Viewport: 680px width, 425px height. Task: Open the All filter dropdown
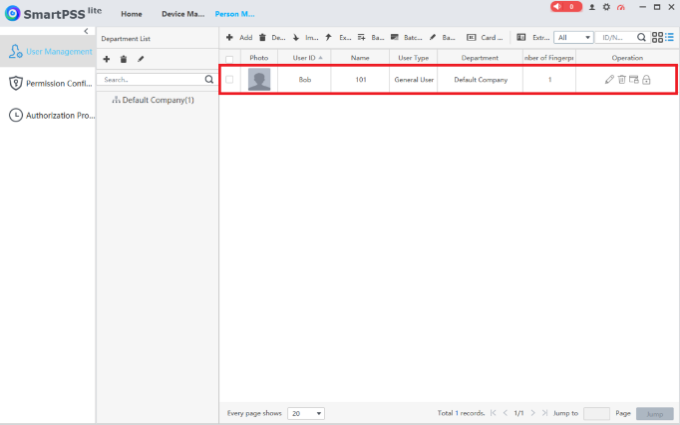pos(573,38)
